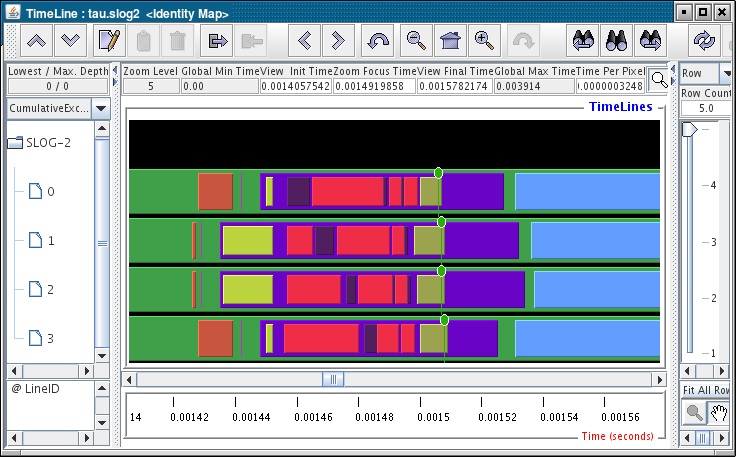Click the magnifier plus zoom in icon

coord(484,41)
